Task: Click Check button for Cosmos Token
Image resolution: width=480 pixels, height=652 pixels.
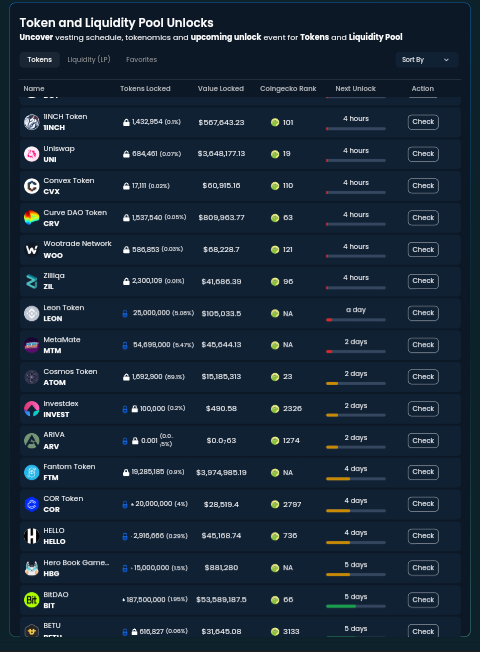Action: pyautogui.click(x=423, y=377)
